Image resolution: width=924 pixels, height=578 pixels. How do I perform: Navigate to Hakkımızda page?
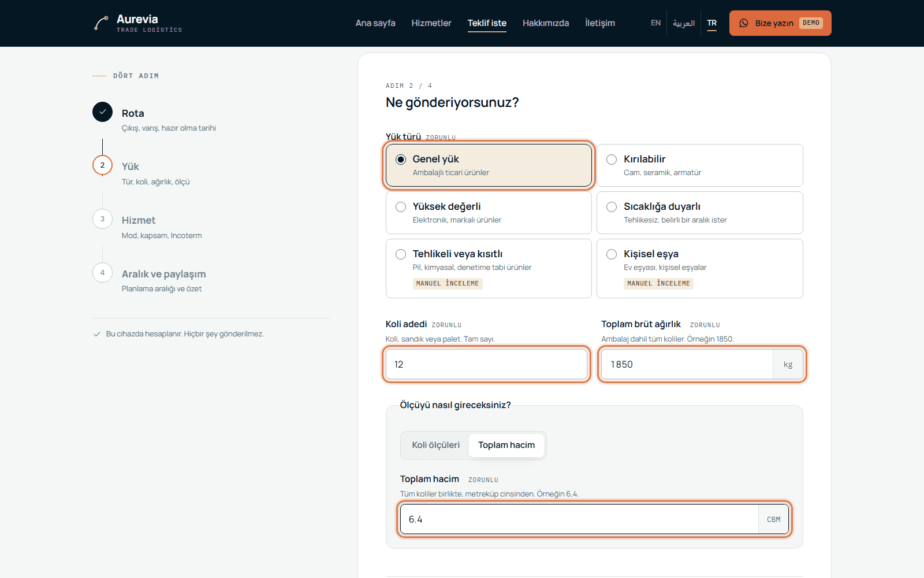(546, 23)
